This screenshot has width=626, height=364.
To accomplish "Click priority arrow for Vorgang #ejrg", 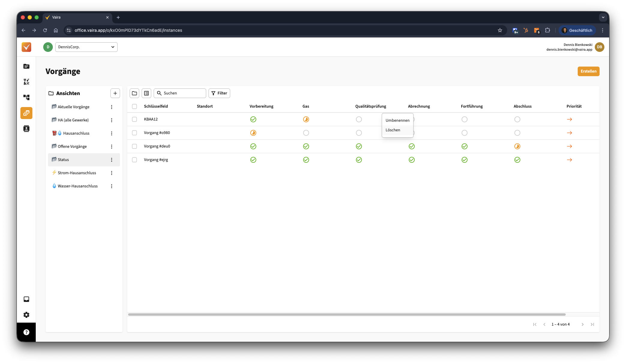I will 569,160.
